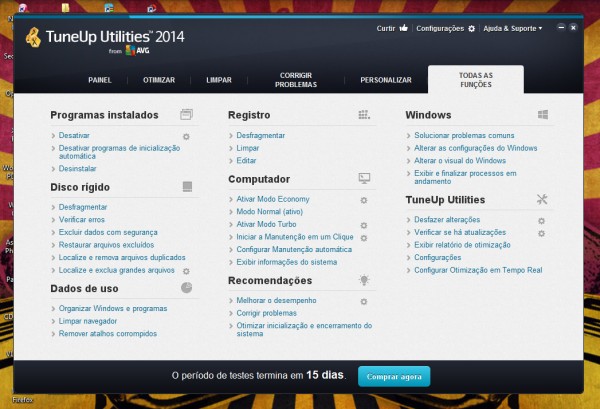The image size is (600, 409).
Task: Open Configurar Manutenção automática
Action: pyautogui.click(x=294, y=249)
